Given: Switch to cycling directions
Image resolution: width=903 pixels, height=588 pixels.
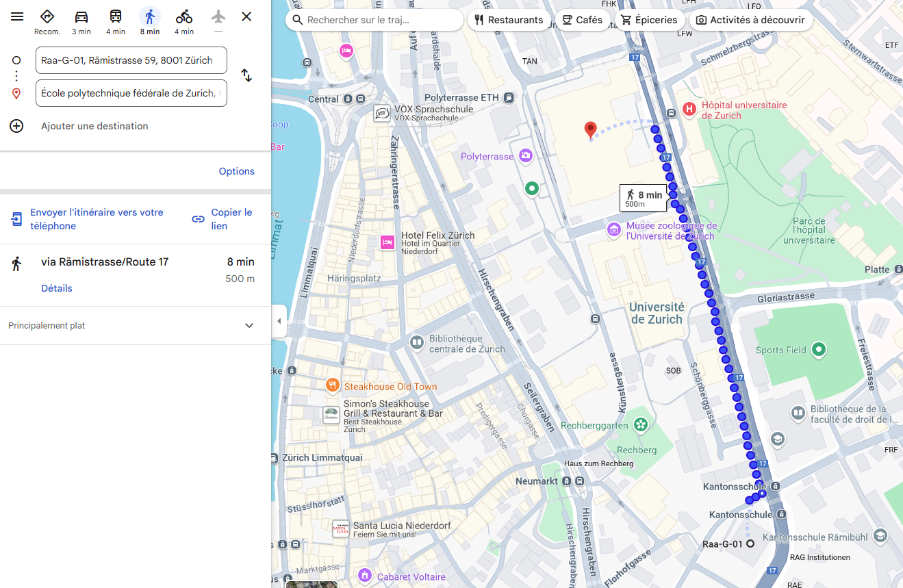Looking at the screenshot, I should 184,22.
